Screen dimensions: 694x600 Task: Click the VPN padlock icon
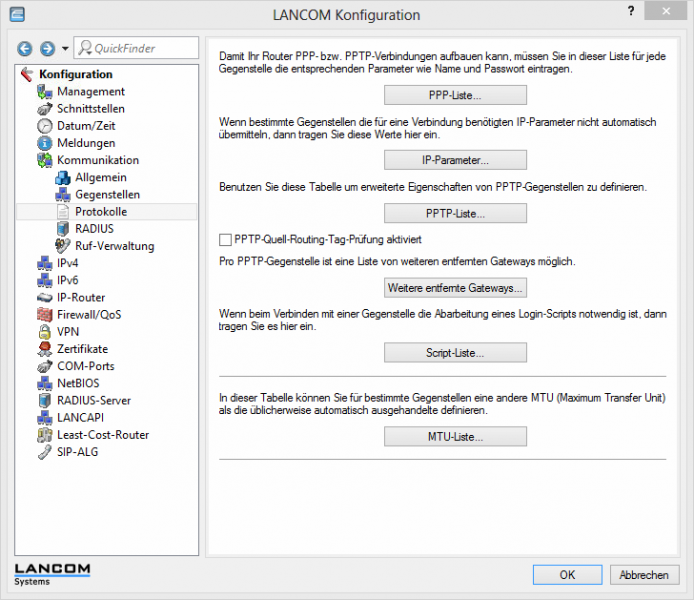[x=45, y=331]
